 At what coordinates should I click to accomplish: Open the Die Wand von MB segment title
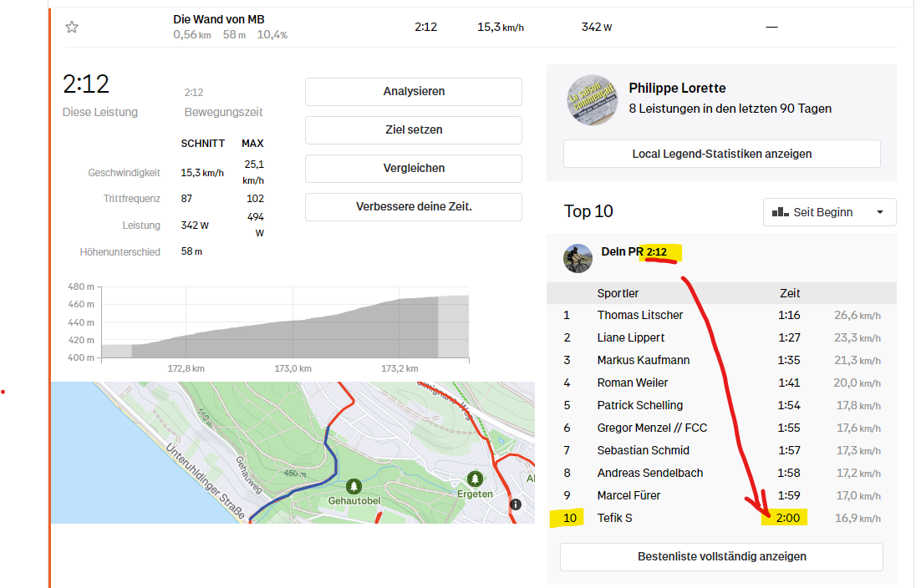219,19
